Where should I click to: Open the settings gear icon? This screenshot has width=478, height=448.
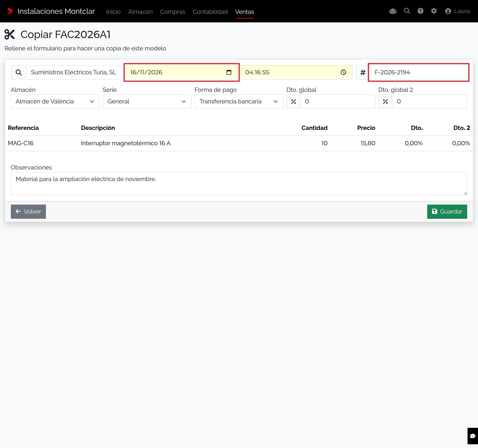[434, 11]
